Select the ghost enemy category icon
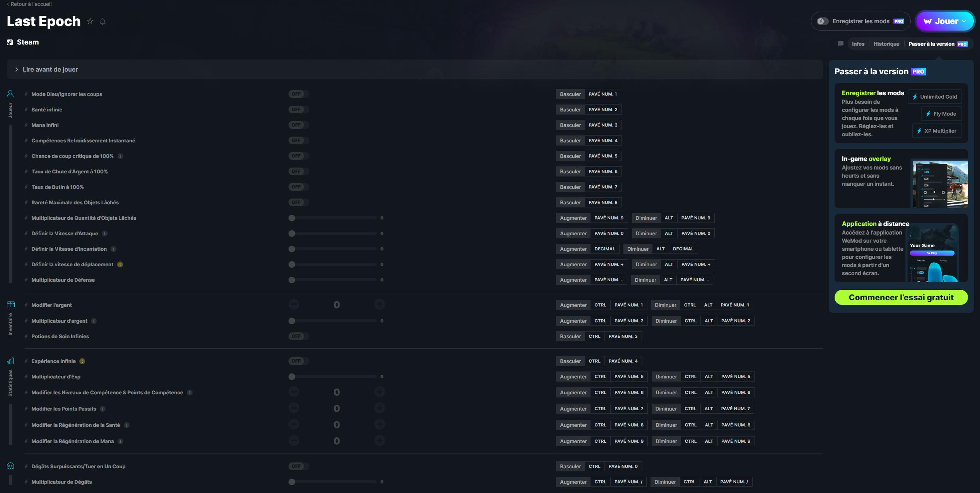 point(10,466)
